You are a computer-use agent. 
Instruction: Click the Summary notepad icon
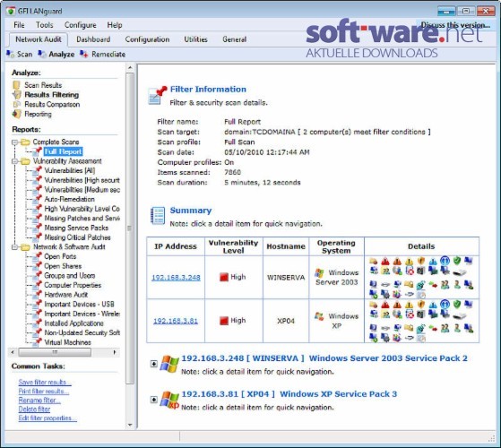tap(158, 216)
